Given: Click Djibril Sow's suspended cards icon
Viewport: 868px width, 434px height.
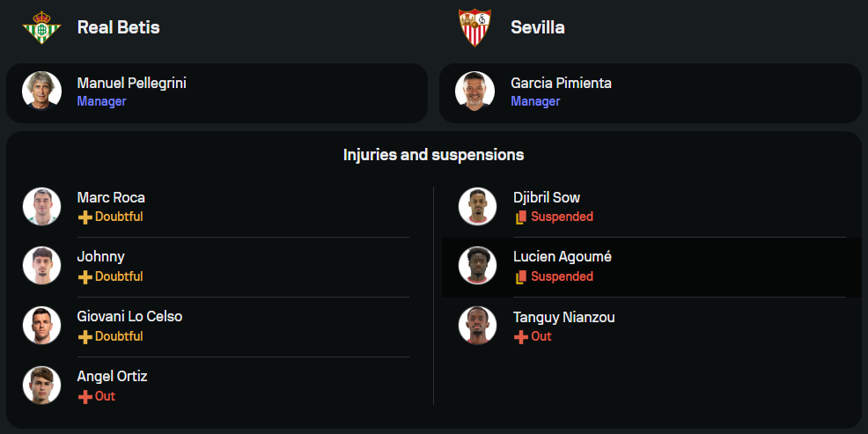Looking at the screenshot, I should point(520,217).
